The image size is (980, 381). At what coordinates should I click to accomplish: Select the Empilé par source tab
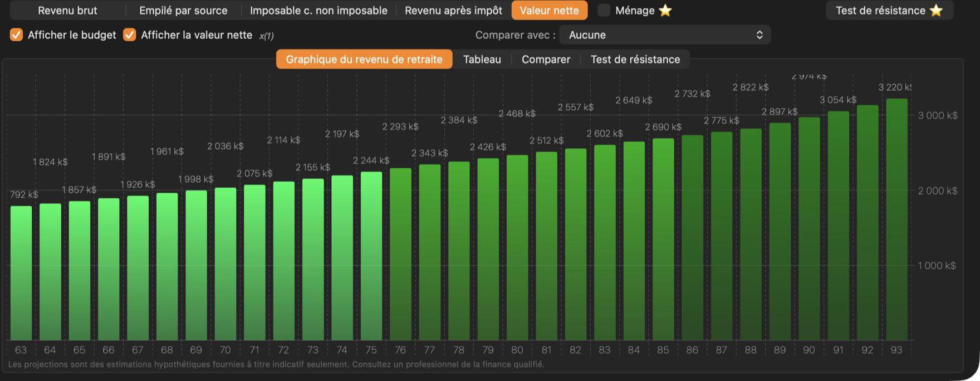point(183,11)
